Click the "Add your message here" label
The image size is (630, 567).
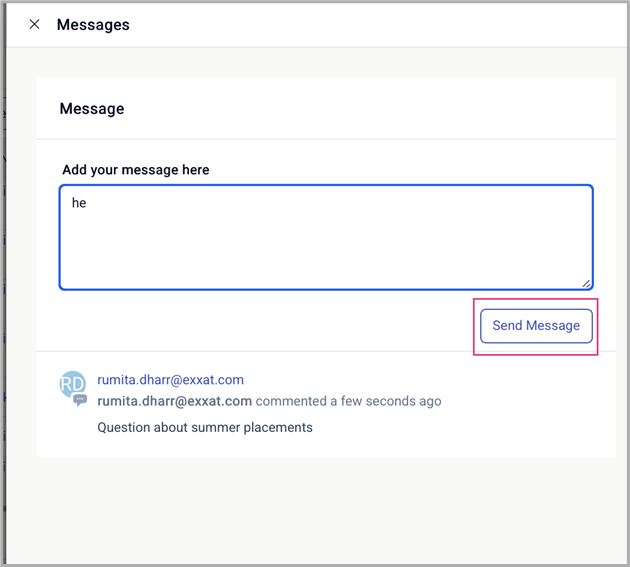(x=136, y=170)
